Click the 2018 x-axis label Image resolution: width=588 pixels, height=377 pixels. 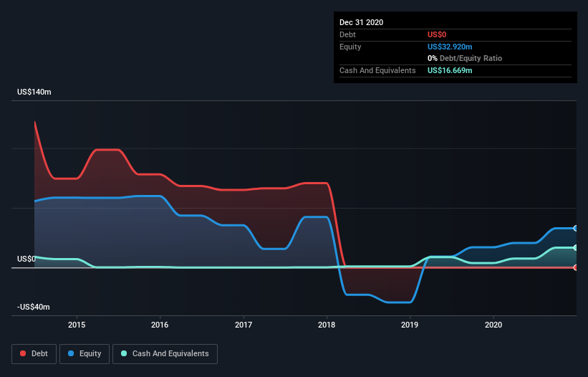tap(327, 325)
